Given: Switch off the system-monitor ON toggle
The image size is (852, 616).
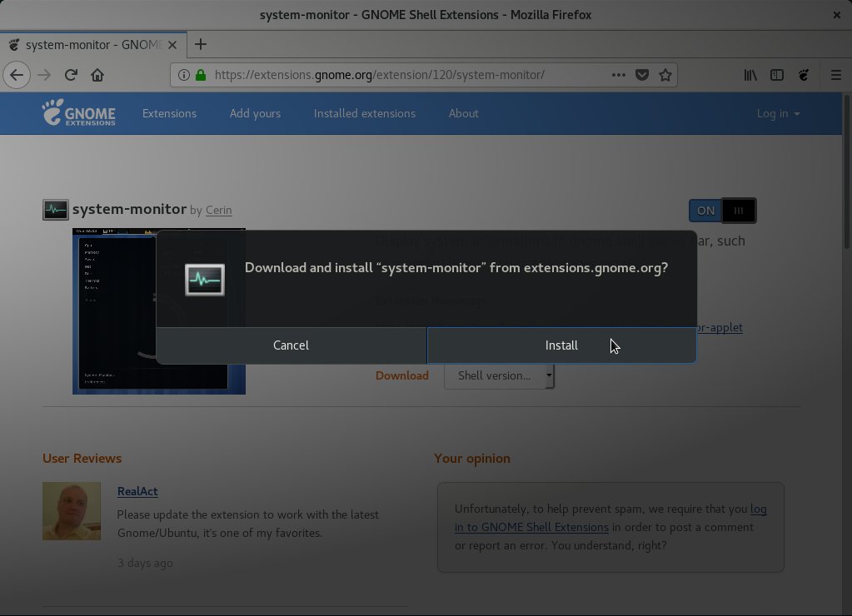Looking at the screenshot, I should click(x=705, y=211).
